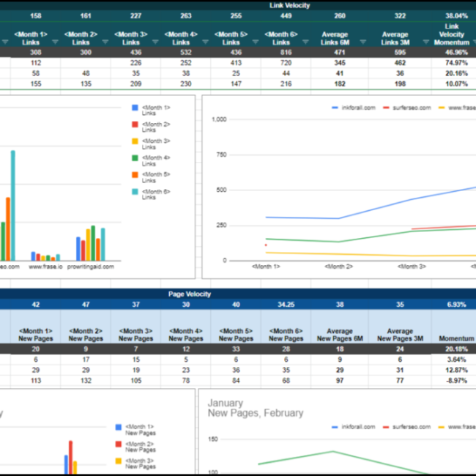The height and width of the screenshot is (476, 476).
Task: Click blue Month 1 New Pages legend swatch
Action: 119,427
